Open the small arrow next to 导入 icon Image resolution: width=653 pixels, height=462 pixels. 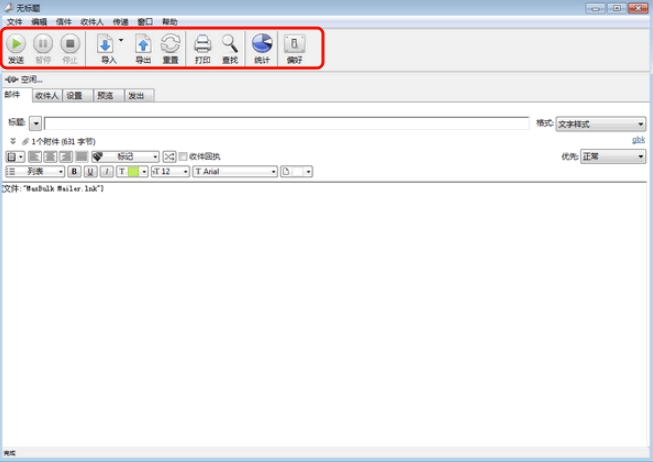point(121,40)
